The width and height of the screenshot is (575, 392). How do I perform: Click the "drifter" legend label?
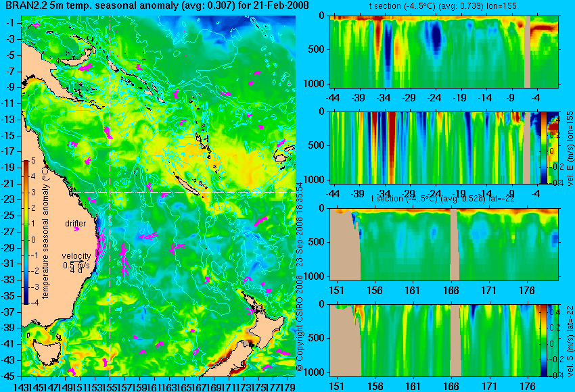click(76, 224)
